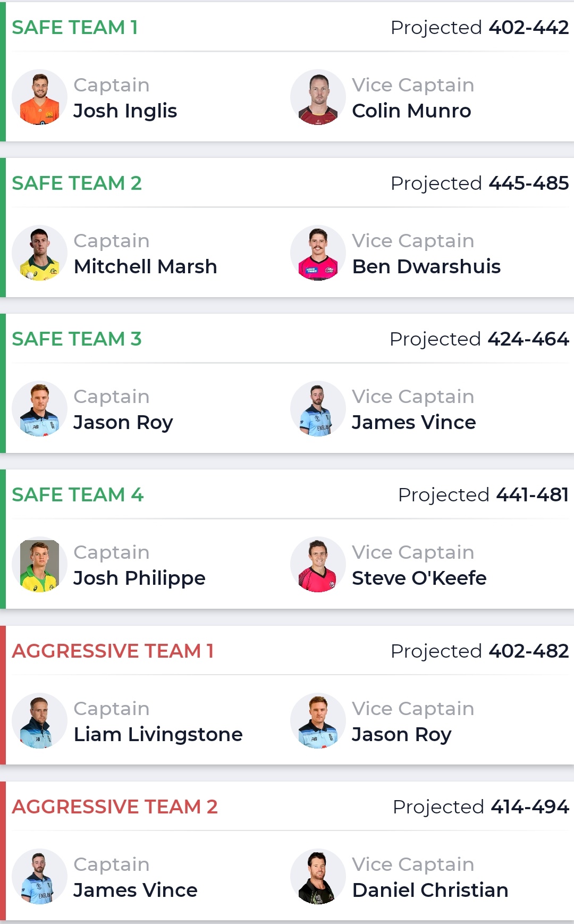Open Josh Inglis captain avatar
The width and height of the screenshot is (574, 924).
point(39,97)
